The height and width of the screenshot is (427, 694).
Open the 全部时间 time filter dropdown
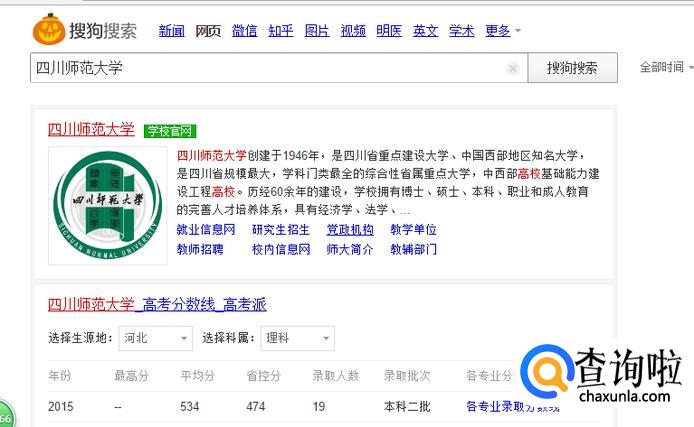(666, 67)
